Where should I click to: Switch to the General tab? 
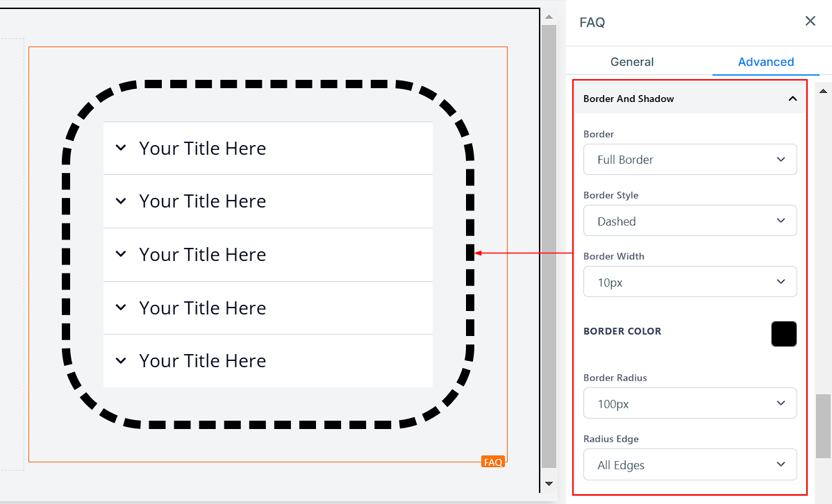point(631,62)
